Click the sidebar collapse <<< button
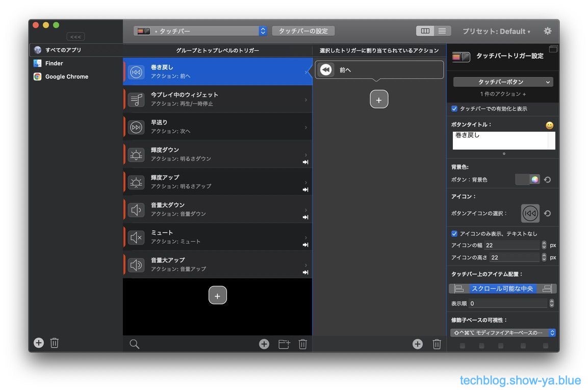Image resolution: width=588 pixels, height=390 pixels. click(x=75, y=37)
